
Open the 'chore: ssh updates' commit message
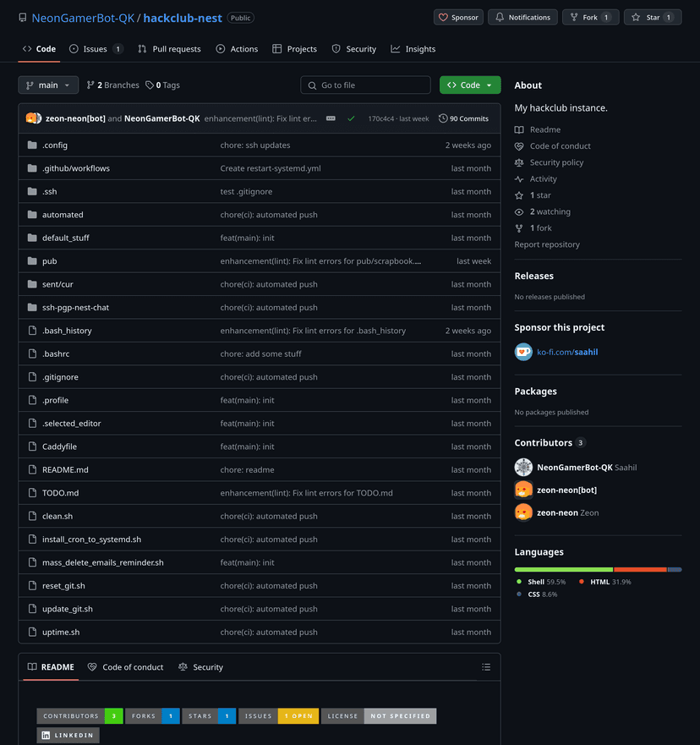click(255, 145)
